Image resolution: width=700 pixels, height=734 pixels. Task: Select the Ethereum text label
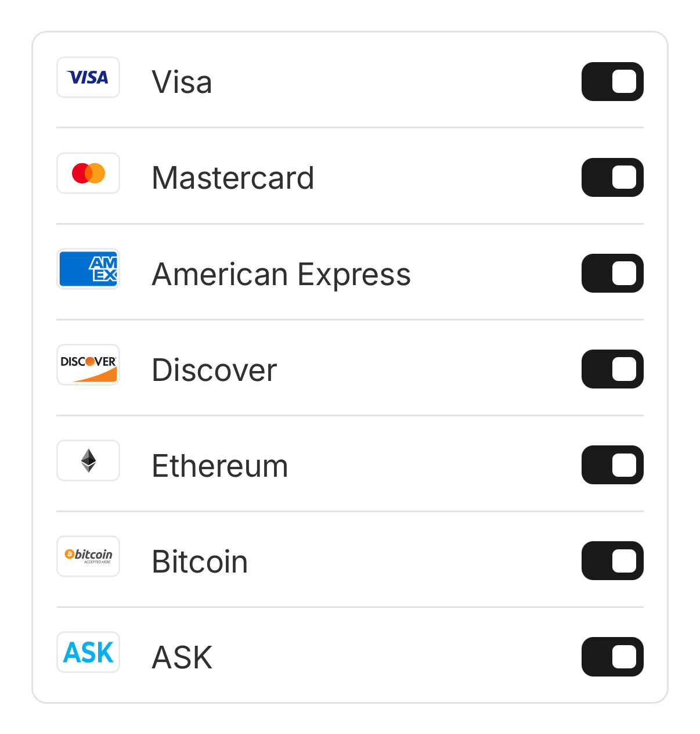[219, 466]
